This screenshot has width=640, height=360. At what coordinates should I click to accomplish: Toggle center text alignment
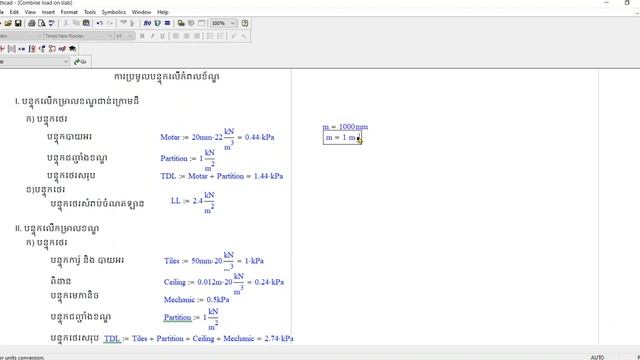click(x=187, y=36)
